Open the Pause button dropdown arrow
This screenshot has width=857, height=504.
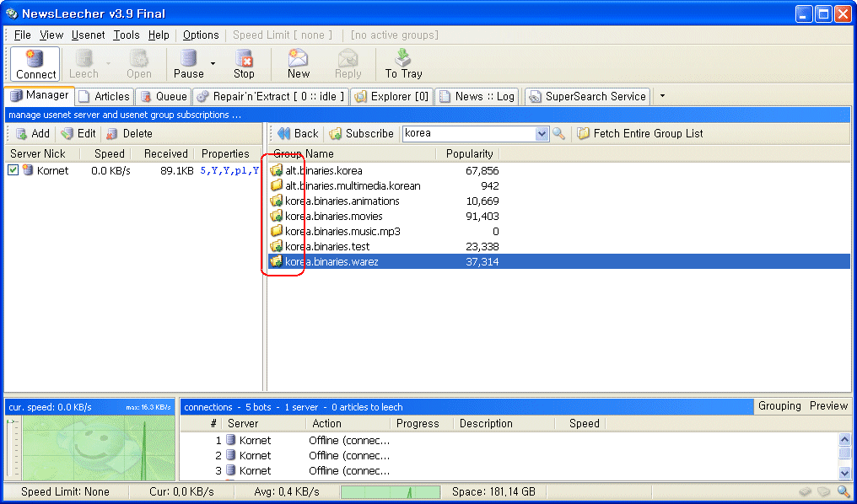pos(213,63)
